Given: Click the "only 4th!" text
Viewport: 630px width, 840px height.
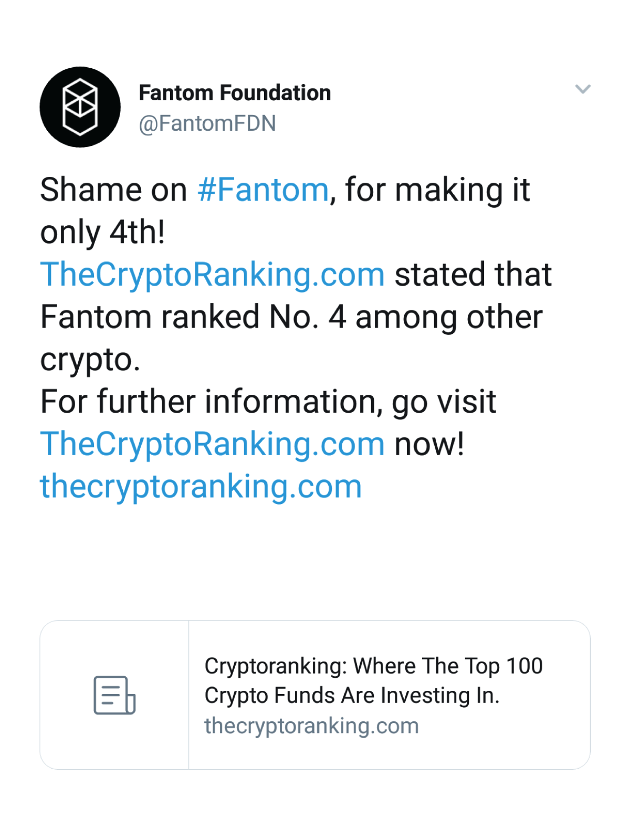Looking at the screenshot, I should click(x=103, y=232).
